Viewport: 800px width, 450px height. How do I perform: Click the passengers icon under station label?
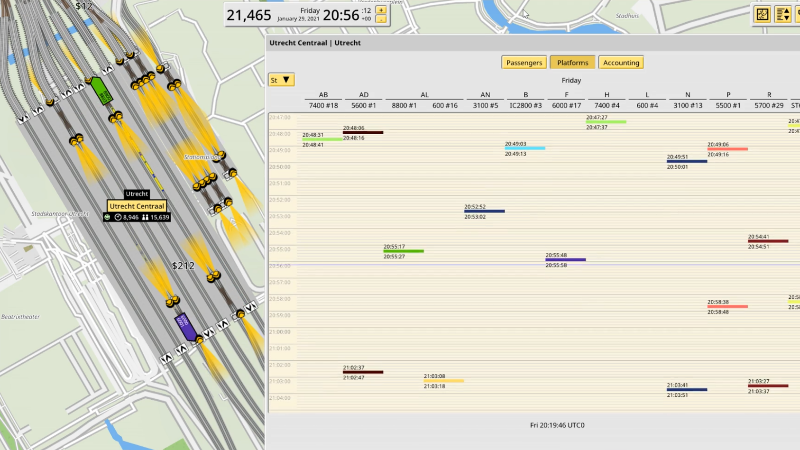145,217
